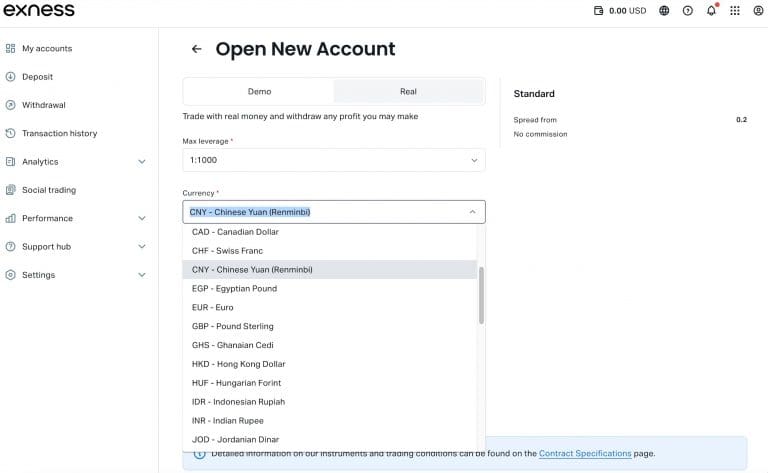This screenshot has width=768, height=473.
Task: Click the Withdrawal sidebar icon
Action: [10, 105]
